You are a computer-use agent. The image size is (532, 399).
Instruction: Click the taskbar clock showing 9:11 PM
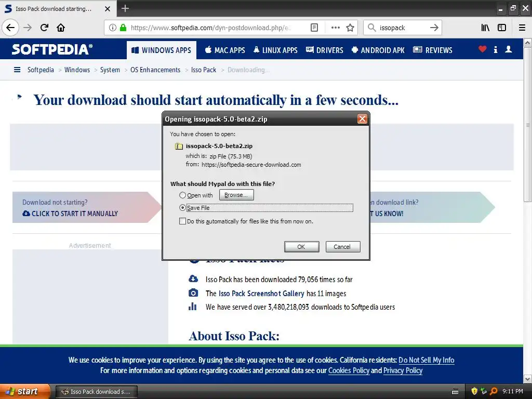[x=513, y=391]
